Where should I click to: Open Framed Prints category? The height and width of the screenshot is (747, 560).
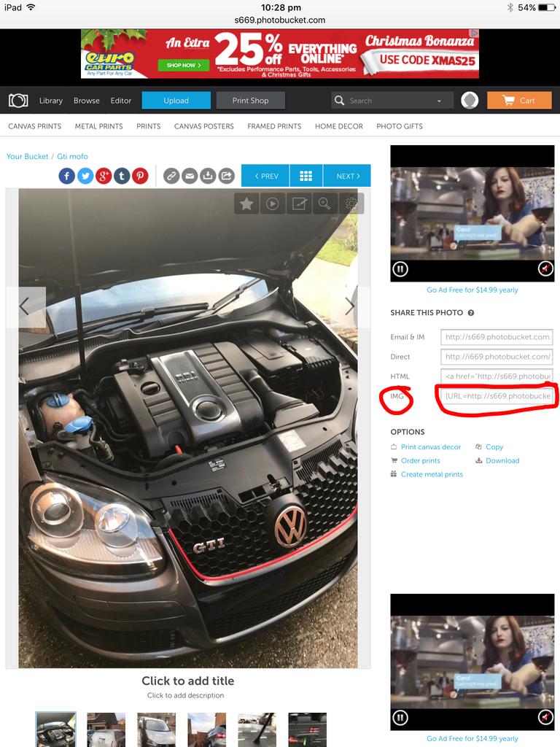point(274,126)
